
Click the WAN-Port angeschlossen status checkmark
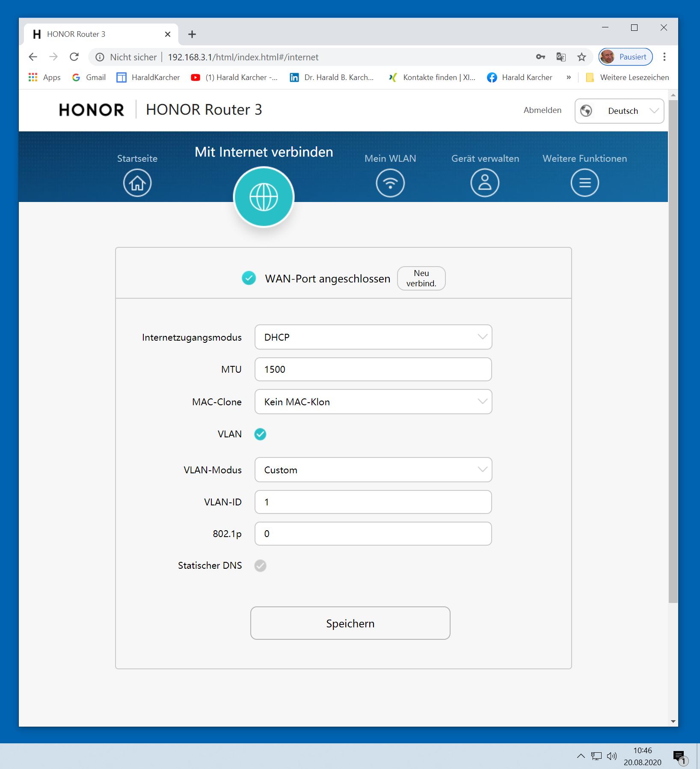tap(249, 278)
